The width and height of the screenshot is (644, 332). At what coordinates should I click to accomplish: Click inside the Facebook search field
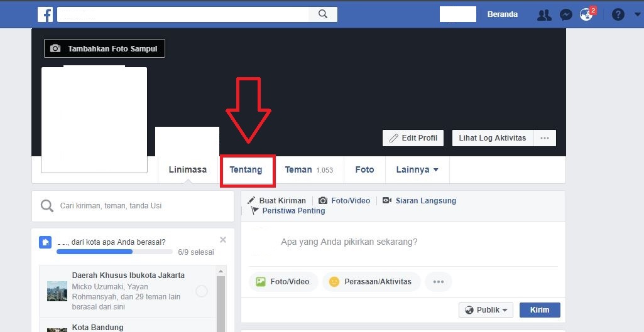[183, 14]
